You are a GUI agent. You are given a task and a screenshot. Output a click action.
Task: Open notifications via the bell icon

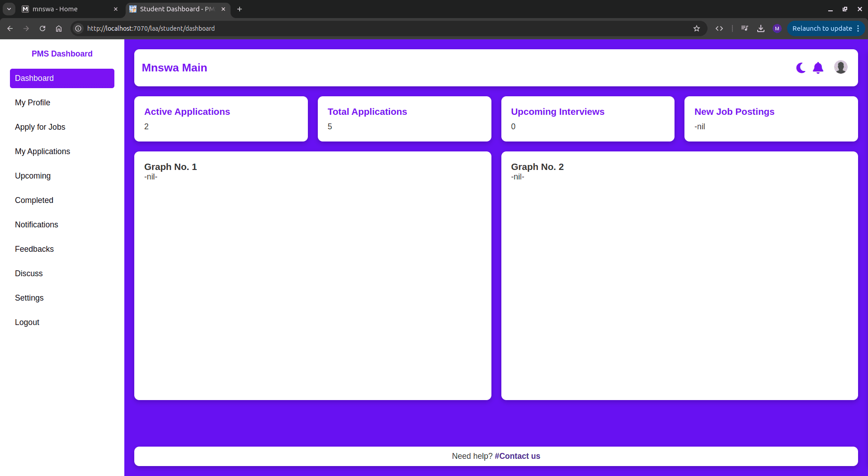pyautogui.click(x=818, y=68)
